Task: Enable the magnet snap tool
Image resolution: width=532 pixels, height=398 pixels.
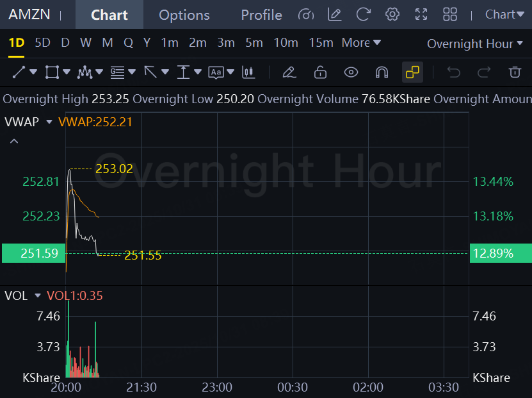Action: [382, 72]
